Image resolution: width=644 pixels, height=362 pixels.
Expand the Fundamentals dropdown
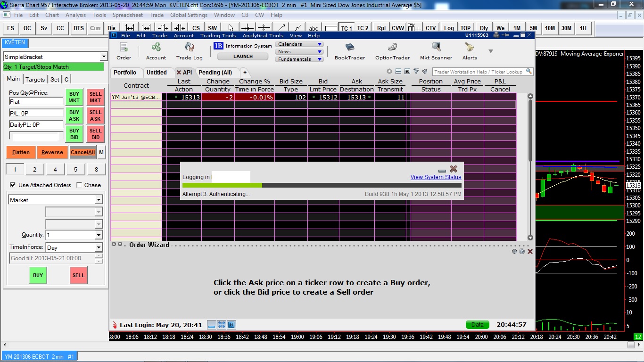click(299, 59)
